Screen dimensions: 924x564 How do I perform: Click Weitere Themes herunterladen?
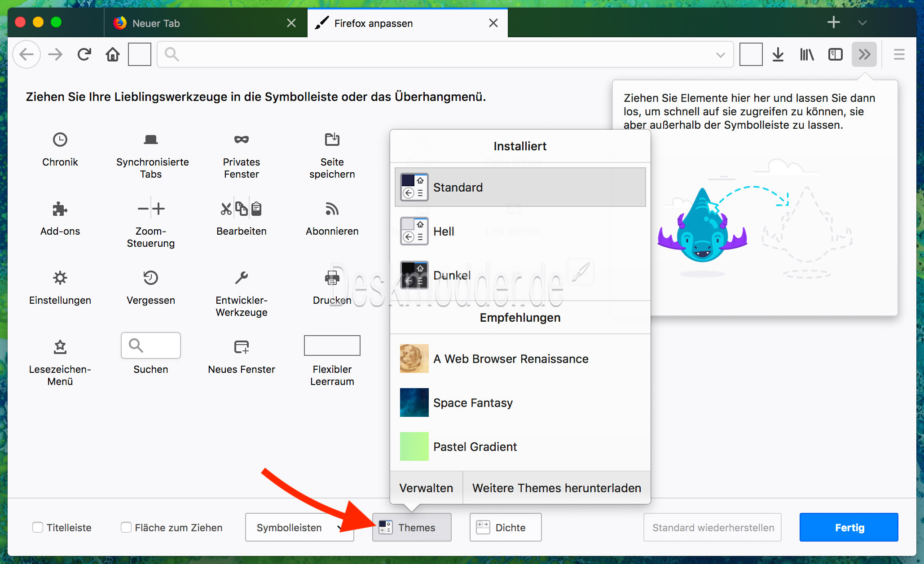[557, 488]
